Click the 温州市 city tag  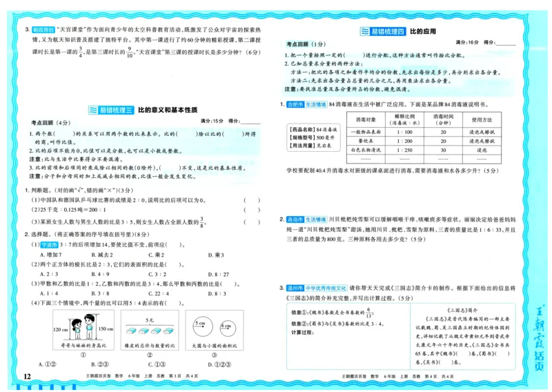(295, 288)
